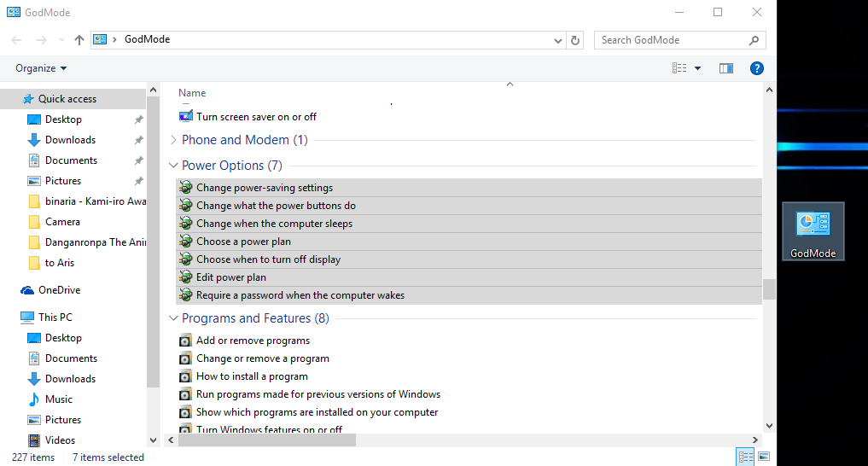Open Desktop under This PC
This screenshot has width=868, height=466.
(x=63, y=338)
